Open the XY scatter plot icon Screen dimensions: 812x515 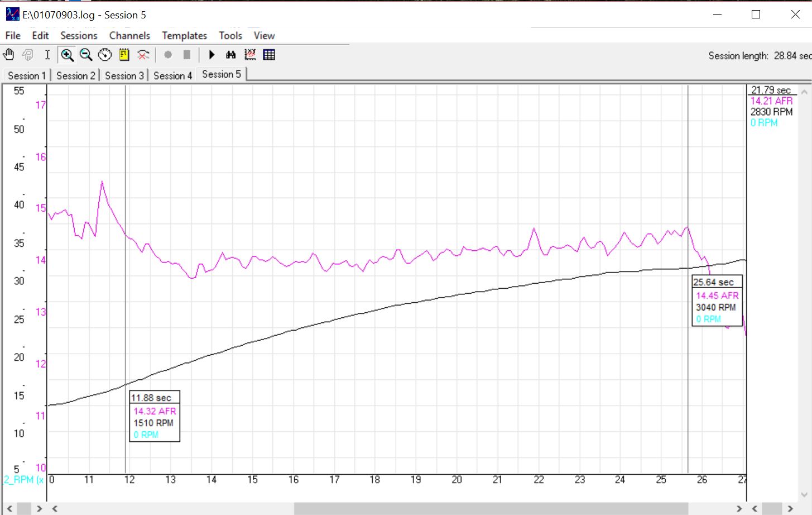tap(250, 55)
